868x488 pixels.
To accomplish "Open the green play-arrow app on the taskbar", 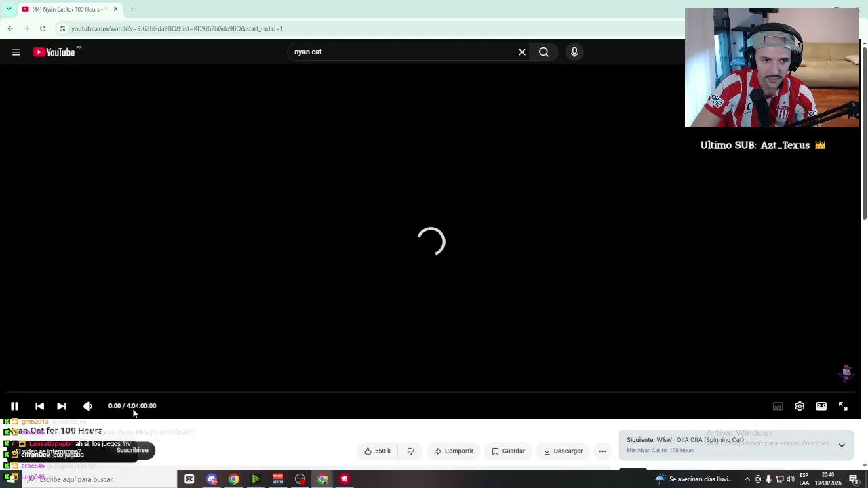I will click(x=256, y=479).
